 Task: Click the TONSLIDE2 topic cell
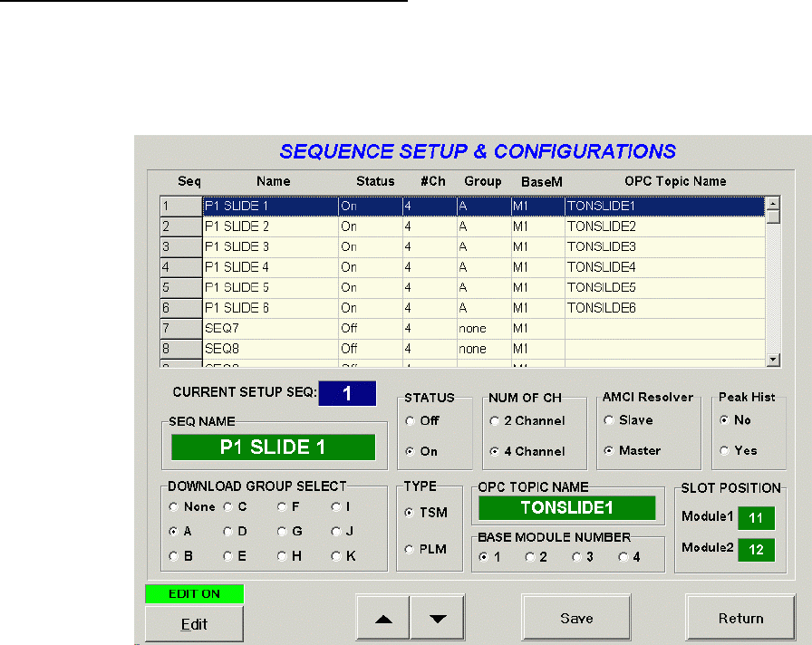(665, 226)
